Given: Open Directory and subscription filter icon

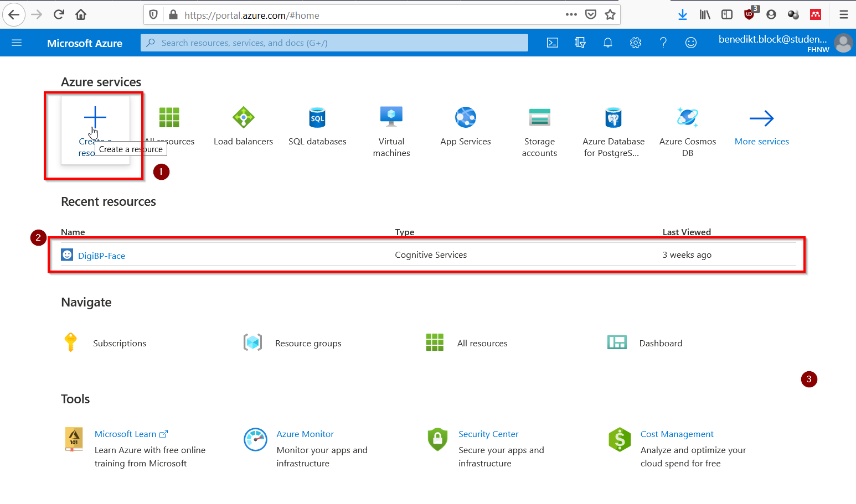Looking at the screenshot, I should 580,43.
